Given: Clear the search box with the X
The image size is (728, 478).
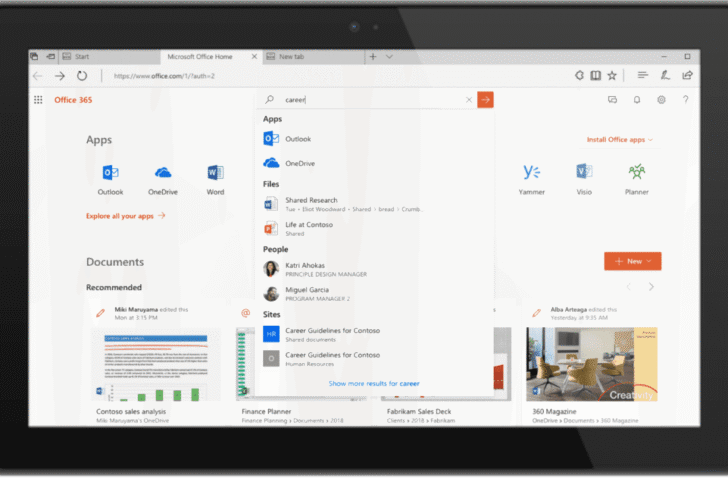Looking at the screenshot, I should 469,100.
